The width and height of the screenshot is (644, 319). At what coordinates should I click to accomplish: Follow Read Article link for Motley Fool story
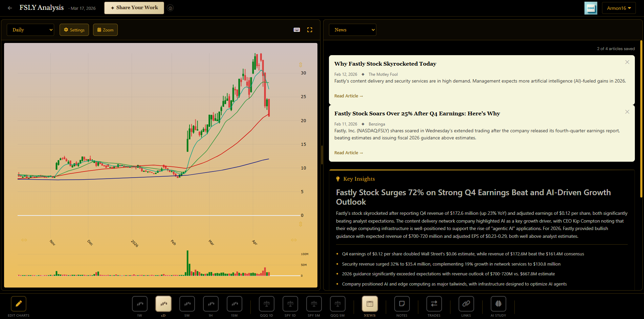(x=349, y=96)
